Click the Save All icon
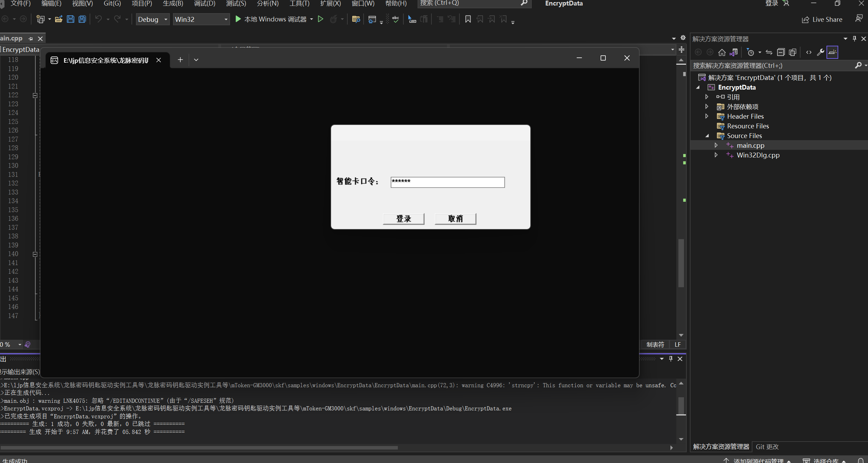The height and width of the screenshot is (463, 868). [x=82, y=19]
